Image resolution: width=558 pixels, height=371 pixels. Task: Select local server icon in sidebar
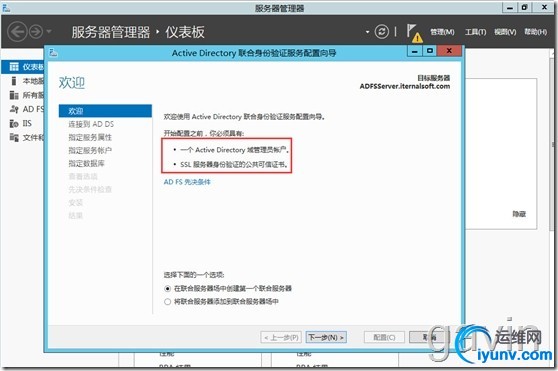click(x=14, y=81)
